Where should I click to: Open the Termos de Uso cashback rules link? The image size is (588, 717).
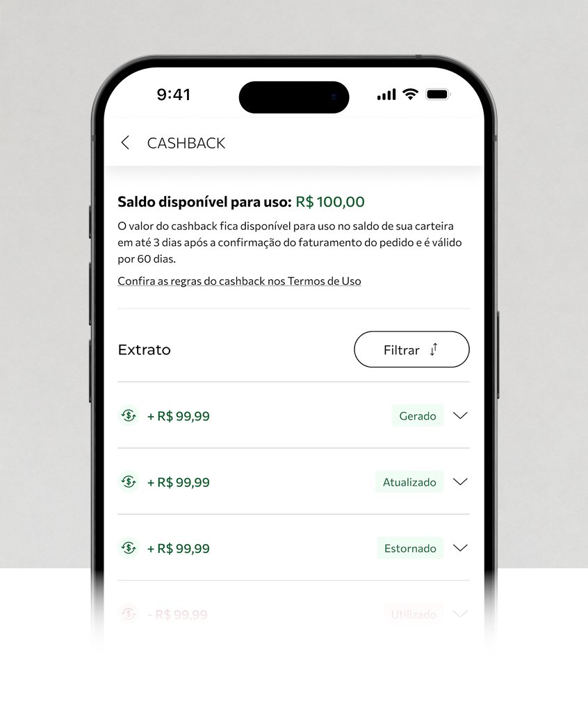(x=239, y=281)
